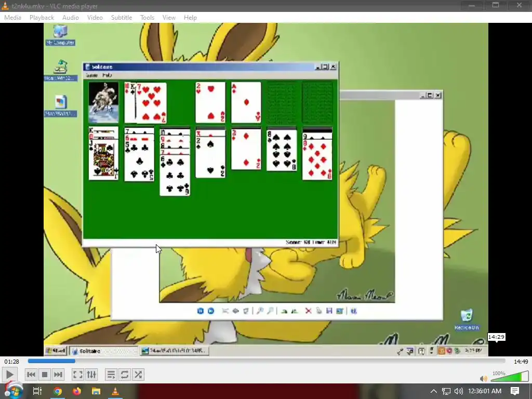532x399 pixels.
Task: Click VLC cone icon in taskbar
Action: pyautogui.click(x=115, y=392)
